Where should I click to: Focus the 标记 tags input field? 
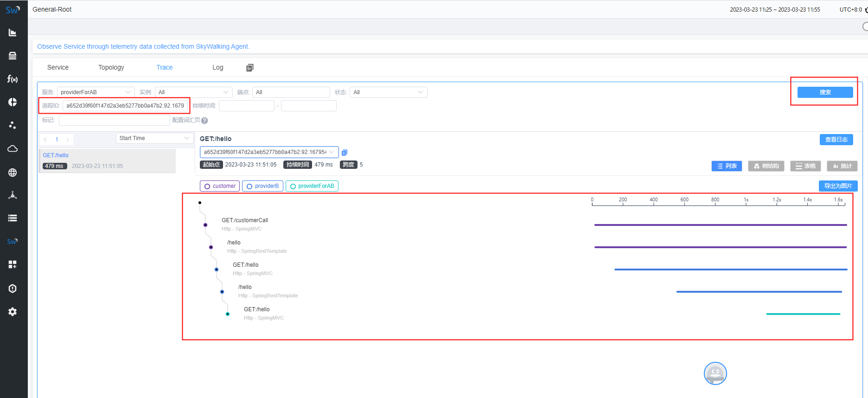[x=115, y=120]
